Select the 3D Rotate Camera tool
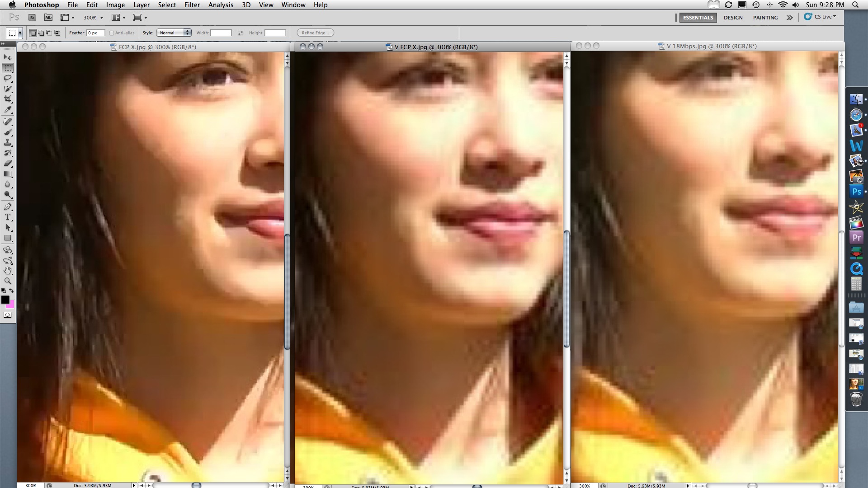 (x=8, y=261)
